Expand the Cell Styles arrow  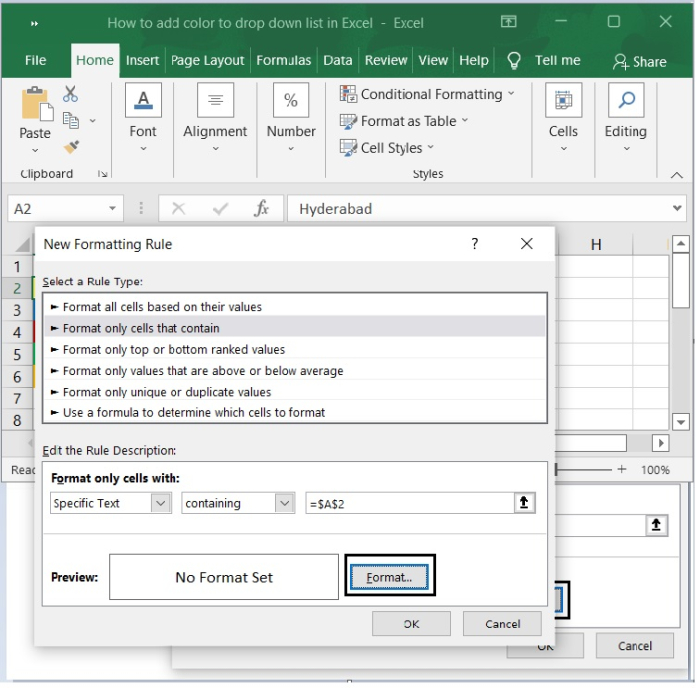pos(430,147)
